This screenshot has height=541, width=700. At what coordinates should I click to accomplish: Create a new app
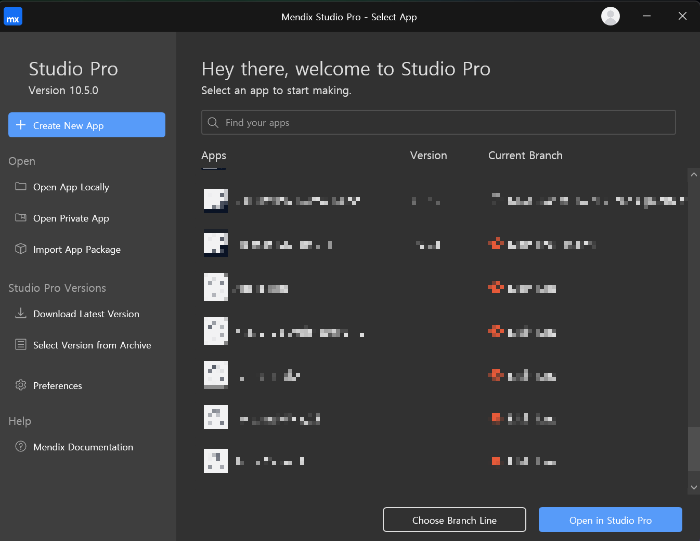[87, 125]
